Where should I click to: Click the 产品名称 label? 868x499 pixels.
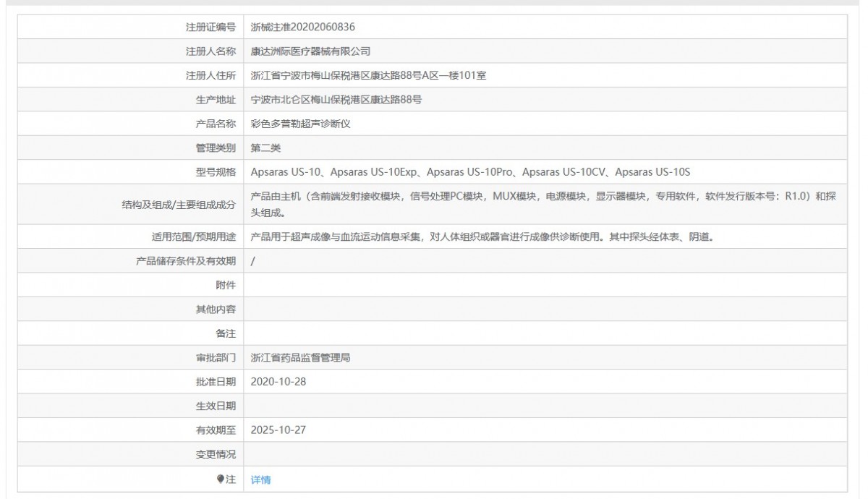point(216,124)
